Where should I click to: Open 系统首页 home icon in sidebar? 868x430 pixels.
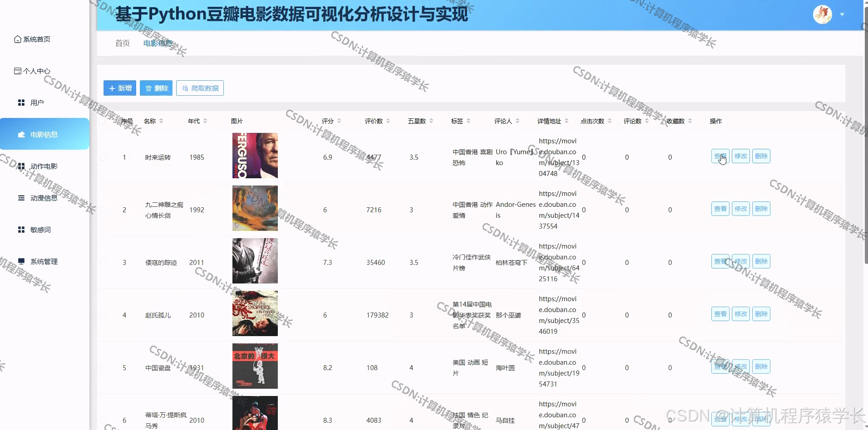tap(18, 39)
